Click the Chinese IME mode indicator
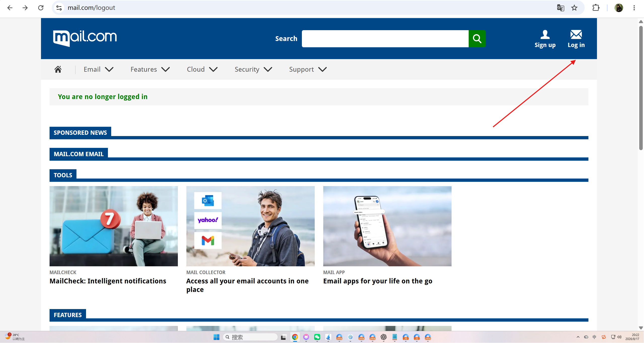The height and width of the screenshot is (343, 644). pyautogui.click(x=594, y=337)
